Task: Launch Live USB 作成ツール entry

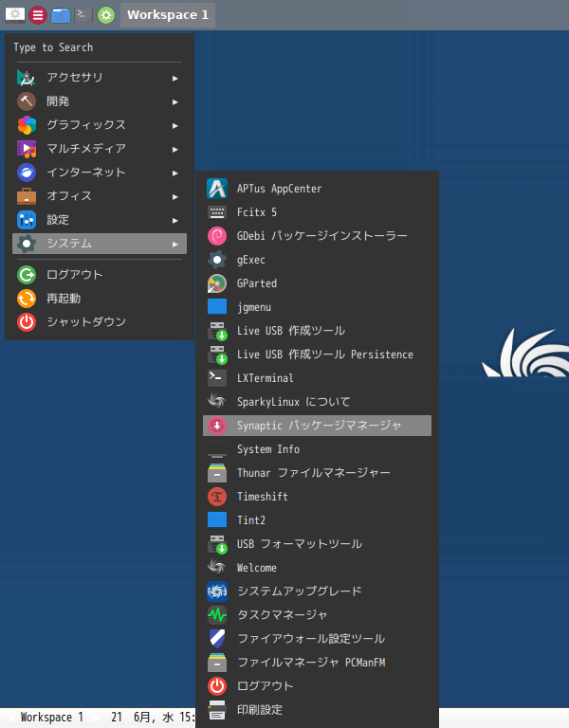Action: tap(318, 331)
